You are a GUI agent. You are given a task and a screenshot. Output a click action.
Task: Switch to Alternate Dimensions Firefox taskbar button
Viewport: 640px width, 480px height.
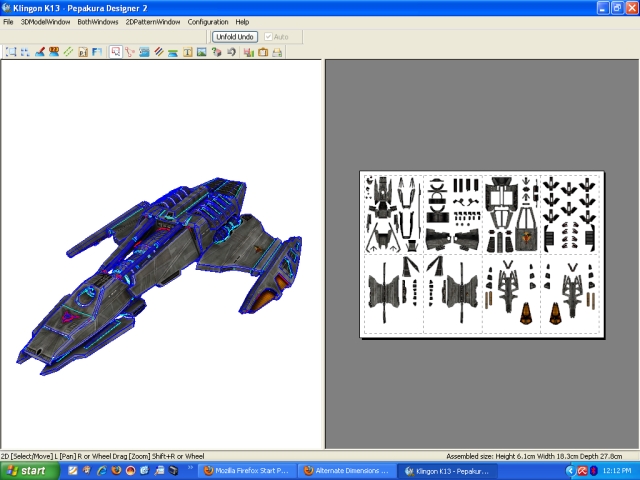tap(346, 471)
